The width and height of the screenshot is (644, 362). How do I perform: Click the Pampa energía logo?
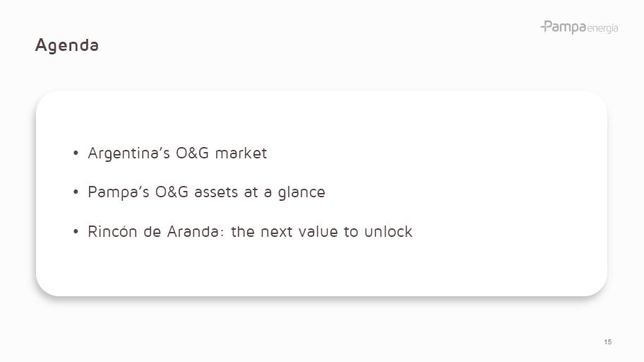(579, 28)
